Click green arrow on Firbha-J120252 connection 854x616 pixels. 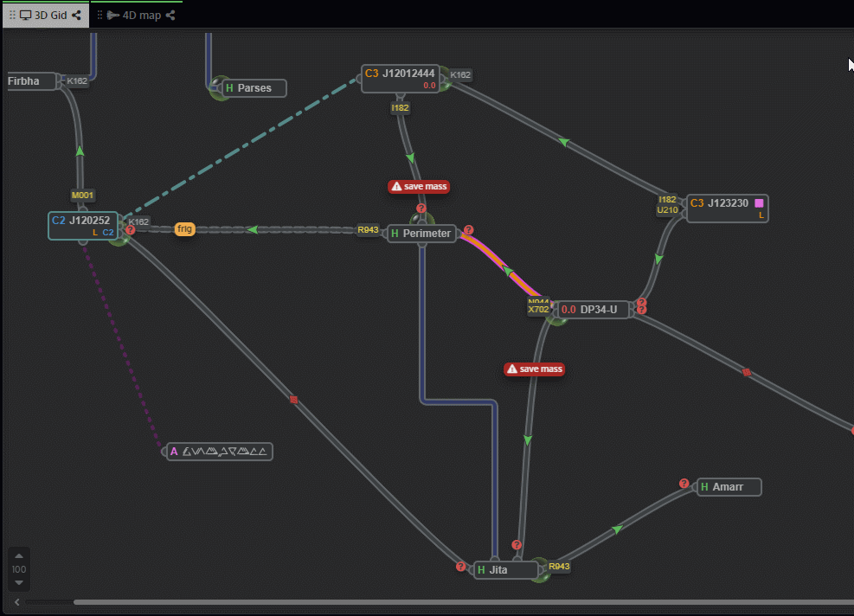coord(80,151)
